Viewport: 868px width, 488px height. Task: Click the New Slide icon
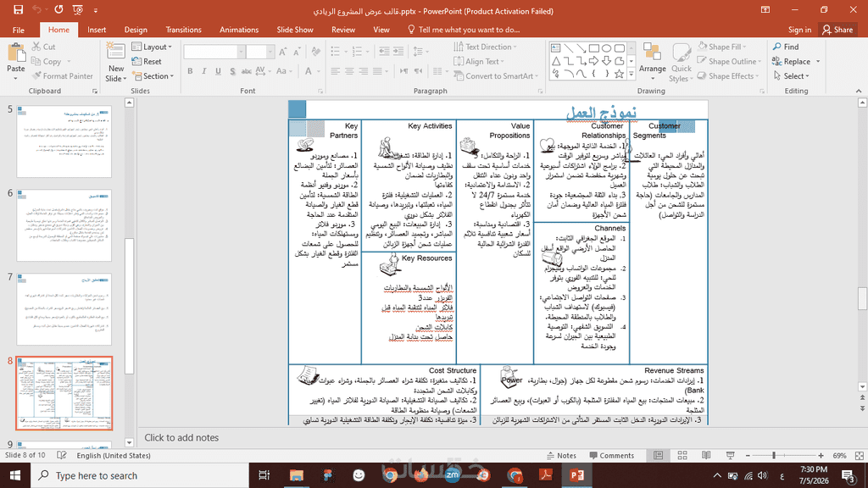(115, 52)
